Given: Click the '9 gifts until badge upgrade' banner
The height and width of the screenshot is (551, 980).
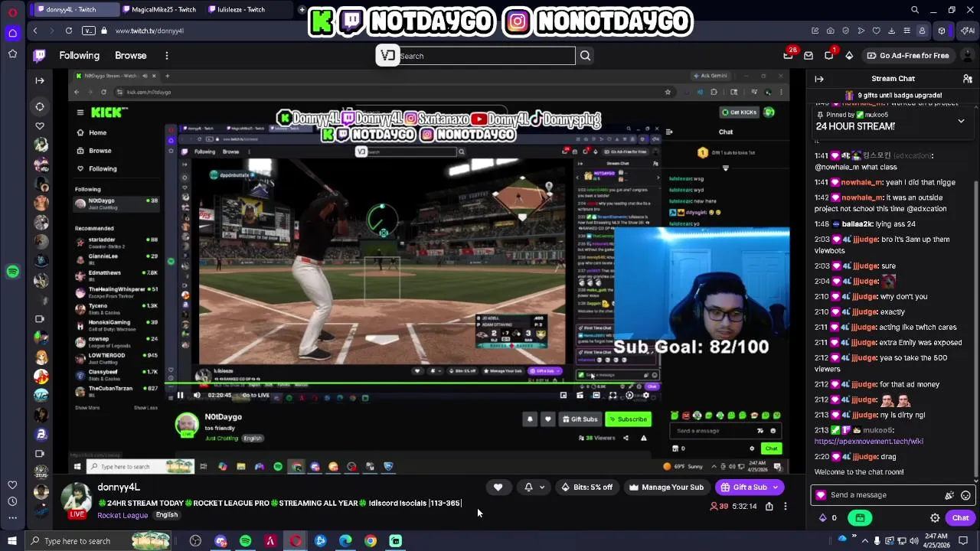Looking at the screenshot, I should click(x=893, y=96).
